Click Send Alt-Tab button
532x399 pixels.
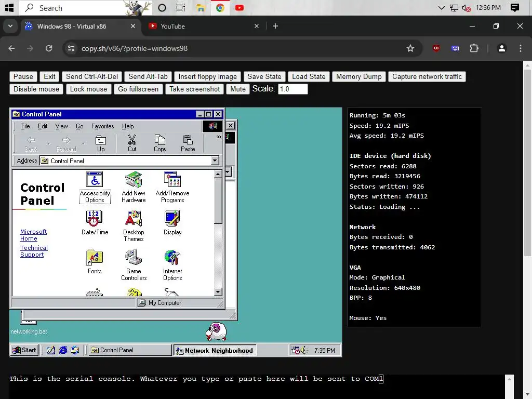click(148, 77)
